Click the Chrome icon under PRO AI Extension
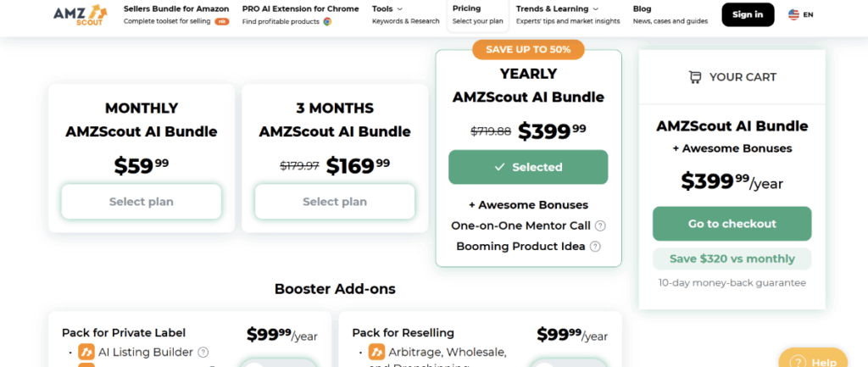The width and height of the screenshot is (868, 367). click(x=327, y=21)
